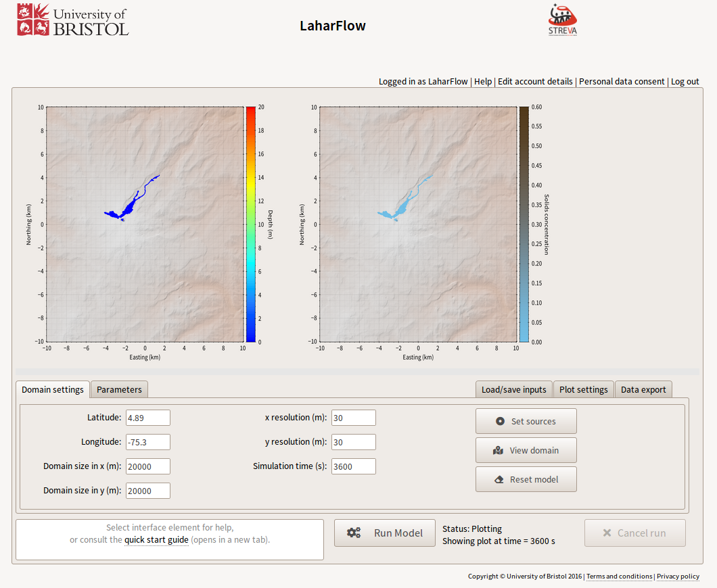The height and width of the screenshot is (588, 717).
Task: Click the map icon on View domain
Action: [x=499, y=450]
